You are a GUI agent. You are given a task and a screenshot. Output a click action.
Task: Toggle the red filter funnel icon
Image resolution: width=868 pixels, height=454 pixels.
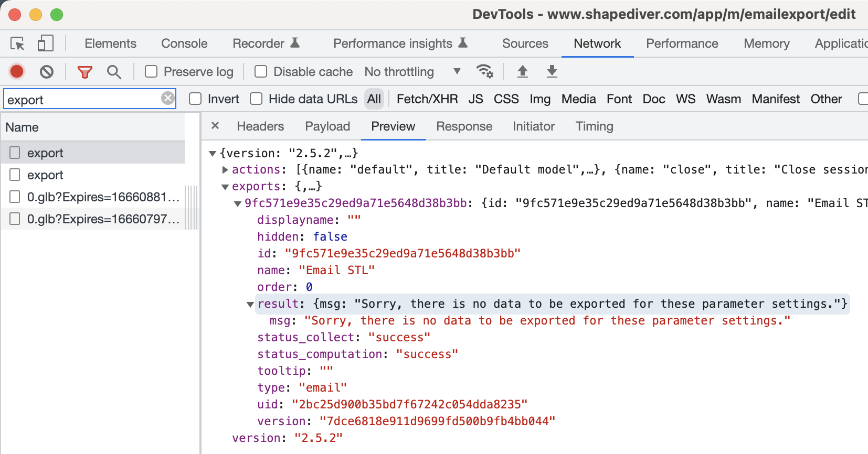(84, 72)
